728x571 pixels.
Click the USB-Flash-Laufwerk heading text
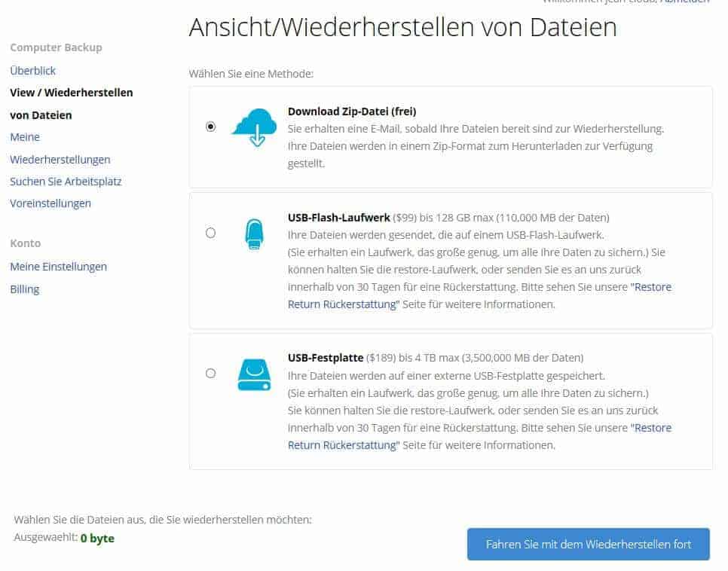coord(339,218)
